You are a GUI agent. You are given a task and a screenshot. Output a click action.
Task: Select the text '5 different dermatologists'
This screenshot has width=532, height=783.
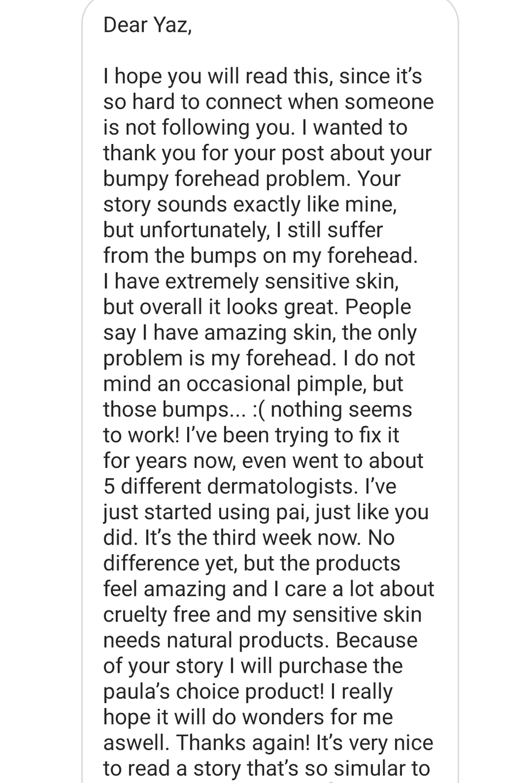[x=230, y=487]
